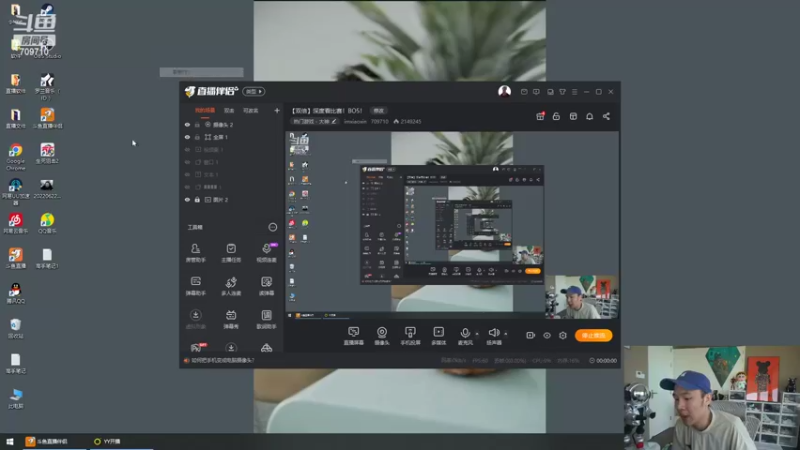Open the 歌词助手 tool
800x450 pixels.
pyautogui.click(x=266, y=319)
